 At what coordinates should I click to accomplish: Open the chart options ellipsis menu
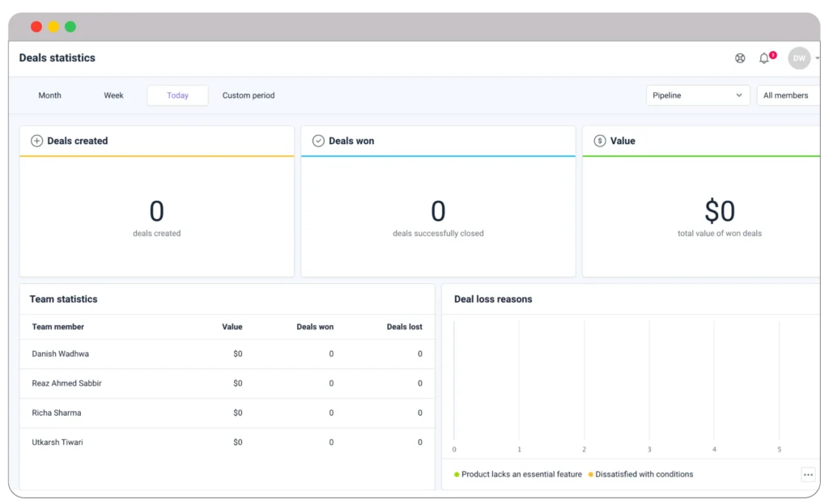(x=808, y=475)
